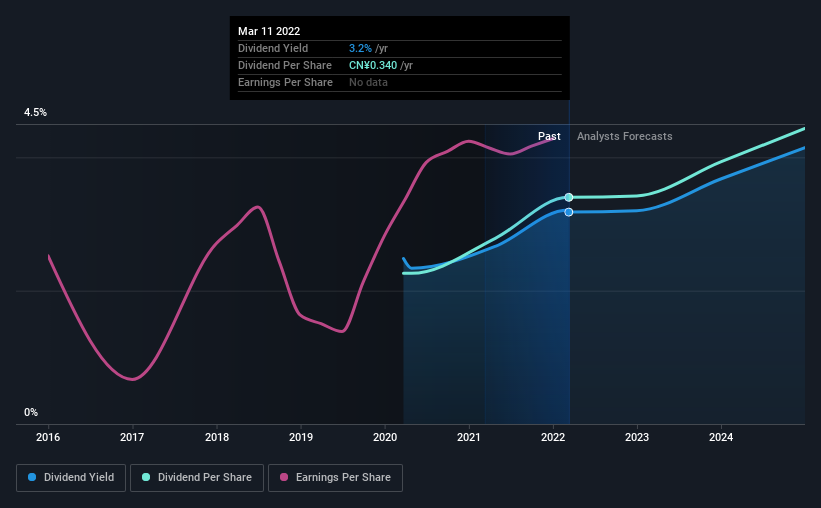The height and width of the screenshot is (508, 821).
Task: Click the 2018 x-axis label
Action: click(x=217, y=437)
